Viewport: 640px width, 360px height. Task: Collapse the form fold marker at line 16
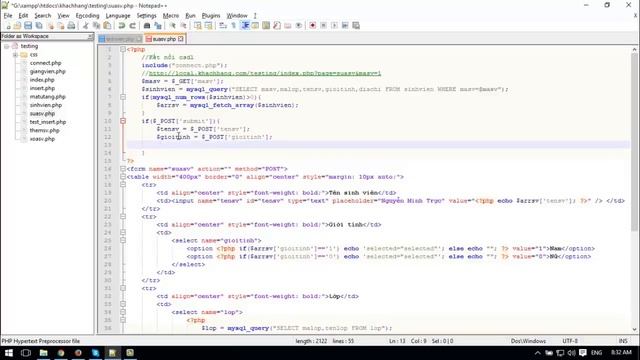(x=122, y=169)
